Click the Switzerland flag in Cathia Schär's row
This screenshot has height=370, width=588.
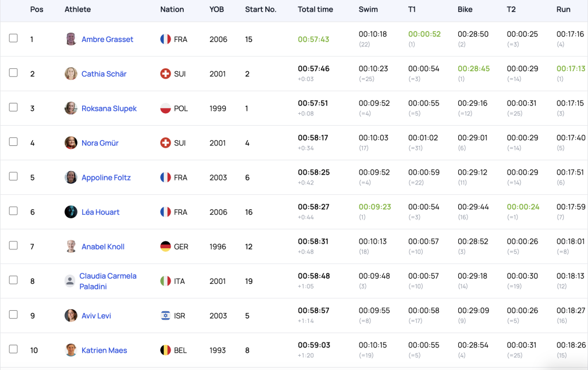click(x=165, y=74)
